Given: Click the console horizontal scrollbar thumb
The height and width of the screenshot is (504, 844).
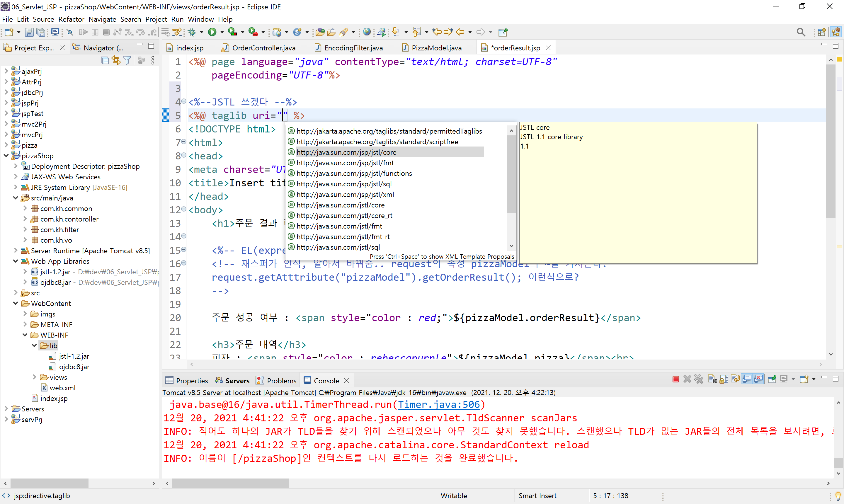Looking at the screenshot, I should coord(230,483).
